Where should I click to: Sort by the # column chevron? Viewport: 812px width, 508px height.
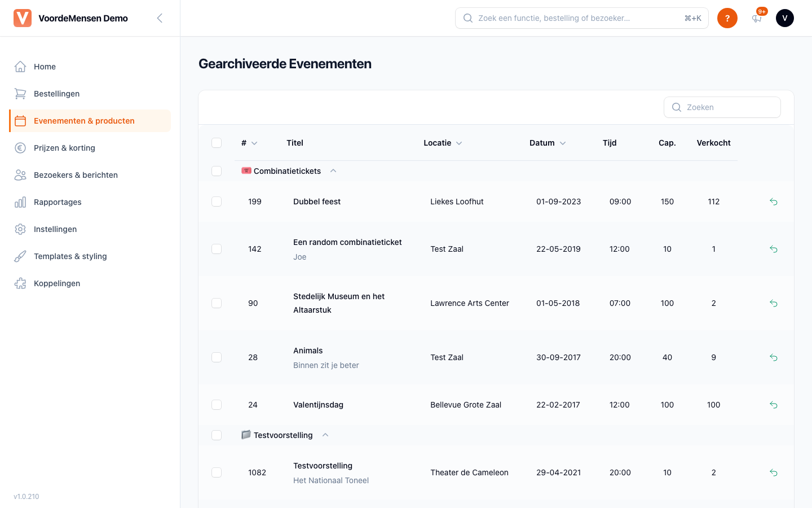[x=254, y=143]
